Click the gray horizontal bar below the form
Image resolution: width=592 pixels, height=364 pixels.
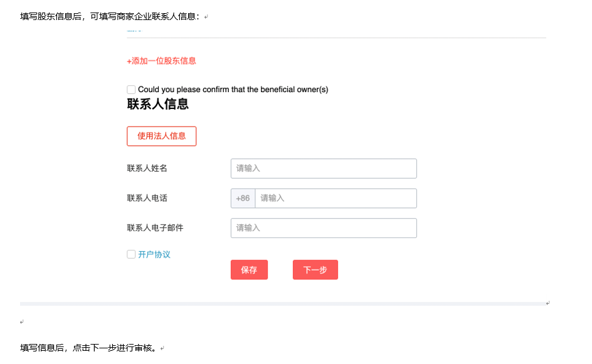282,304
